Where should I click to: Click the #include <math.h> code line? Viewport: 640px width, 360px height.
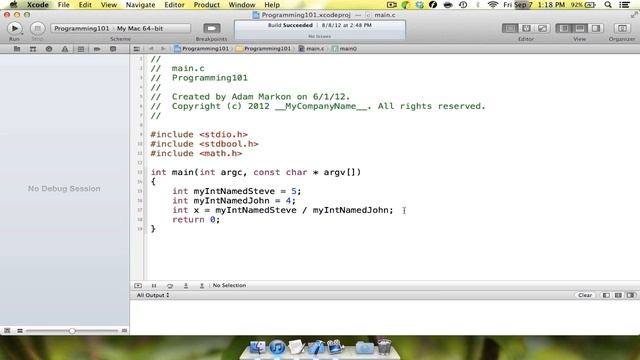196,153
